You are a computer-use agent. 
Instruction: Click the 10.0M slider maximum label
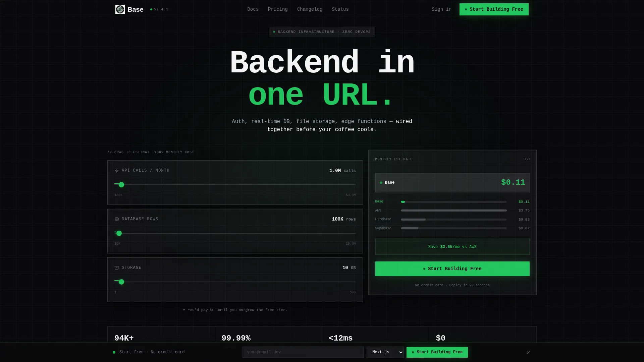[x=351, y=244]
